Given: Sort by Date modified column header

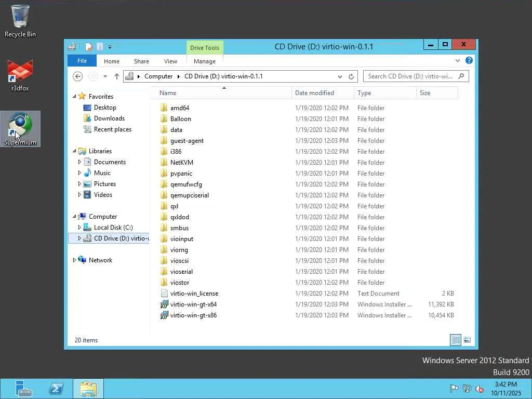Looking at the screenshot, I should point(323,93).
